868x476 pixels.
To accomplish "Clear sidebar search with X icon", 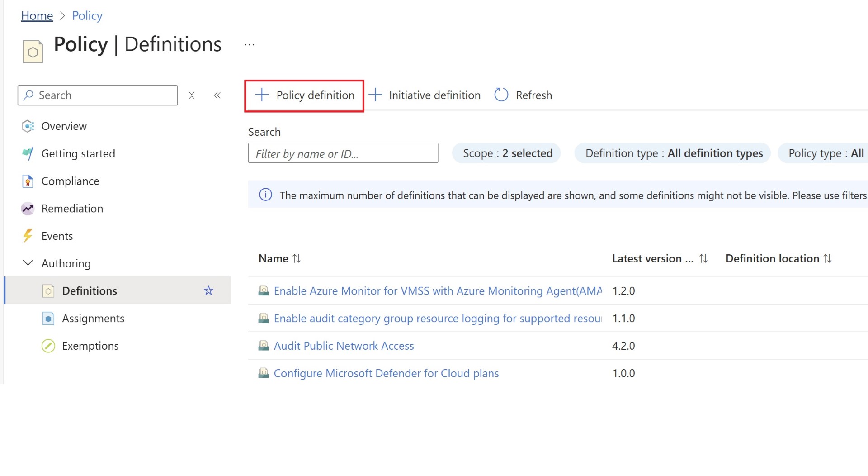I will [x=192, y=95].
